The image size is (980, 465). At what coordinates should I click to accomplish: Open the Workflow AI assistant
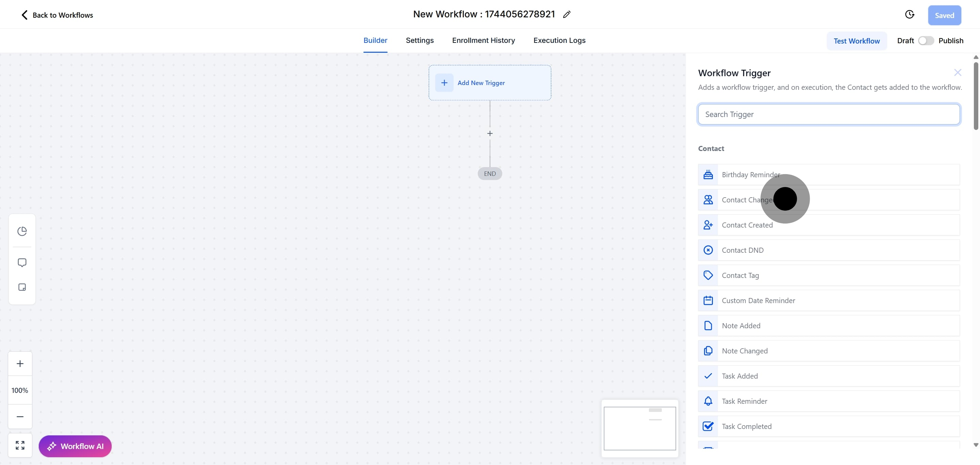[x=75, y=446]
